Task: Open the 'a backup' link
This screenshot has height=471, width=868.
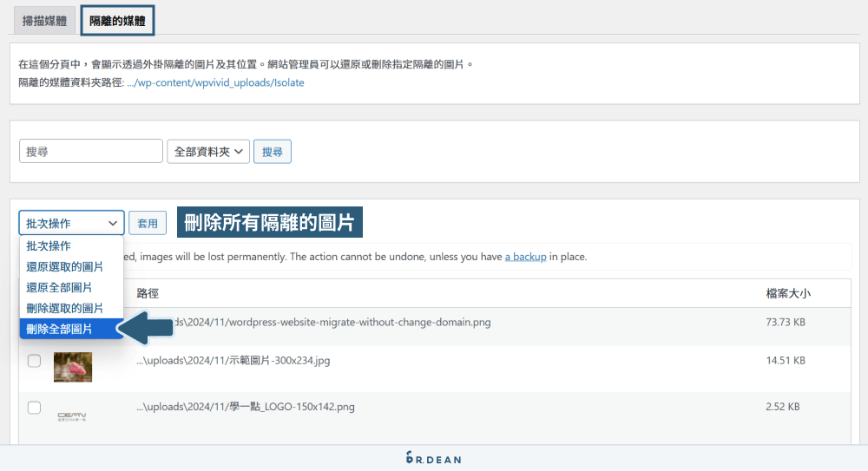Action: pyautogui.click(x=525, y=257)
